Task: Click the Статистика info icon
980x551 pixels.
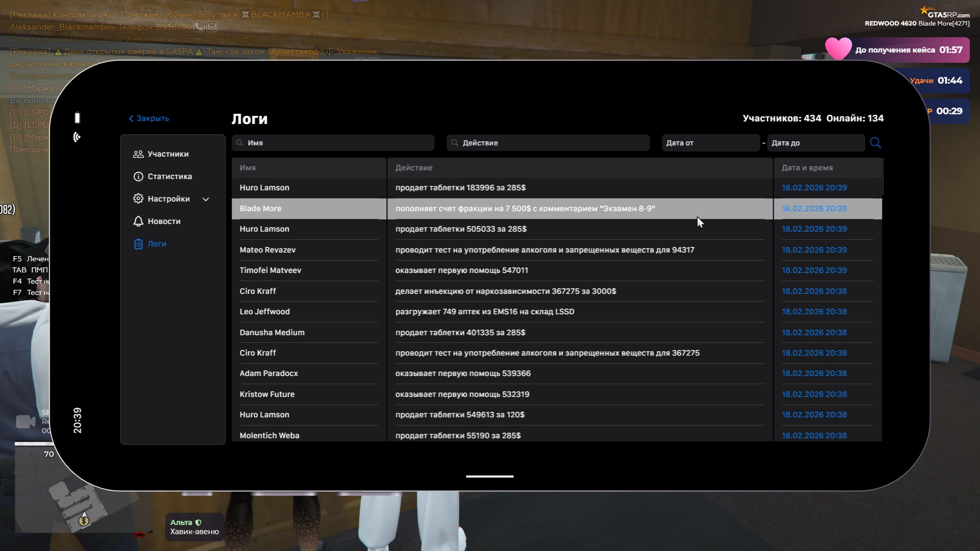Action: pyautogui.click(x=138, y=177)
